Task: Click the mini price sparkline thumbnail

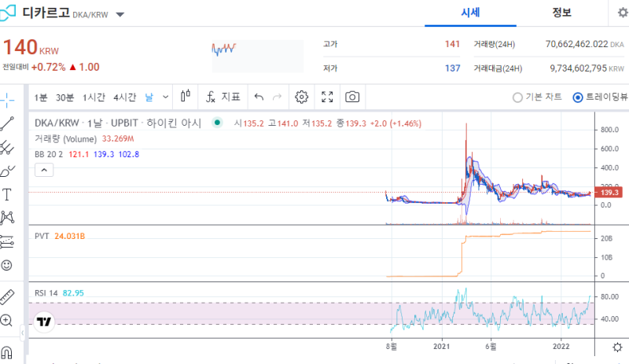Action: pyautogui.click(x=258, y=56)
